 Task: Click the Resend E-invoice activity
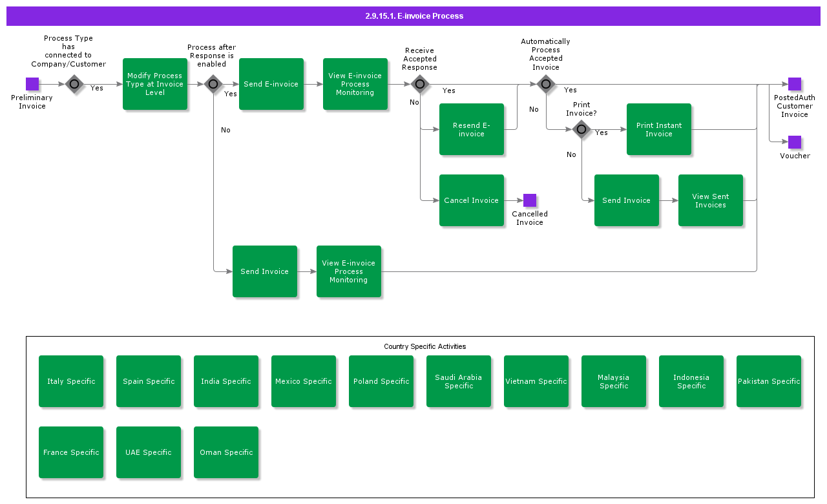pyautogui.click(x=472, y=129)
